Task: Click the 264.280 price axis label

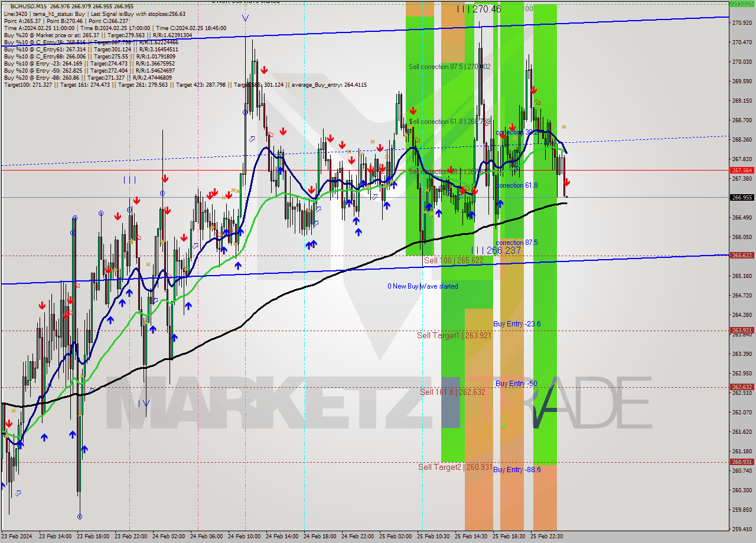Action: [742, 315]
